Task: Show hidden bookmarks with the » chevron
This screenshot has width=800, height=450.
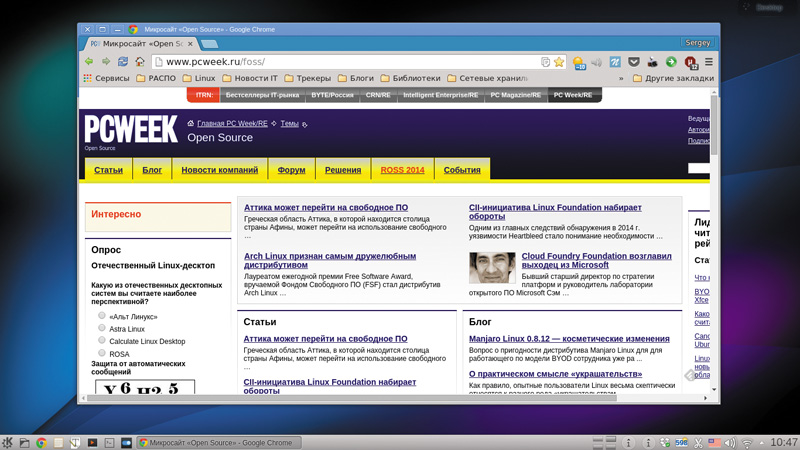Action: click(x=621, y=78)
